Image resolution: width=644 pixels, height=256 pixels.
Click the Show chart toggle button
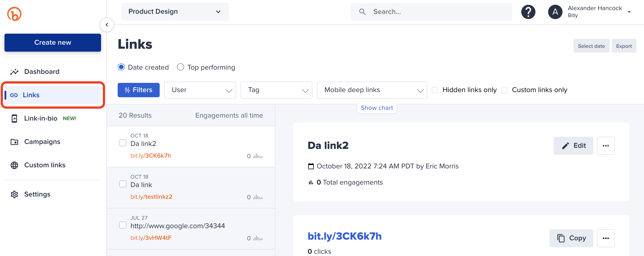point(377,108)
